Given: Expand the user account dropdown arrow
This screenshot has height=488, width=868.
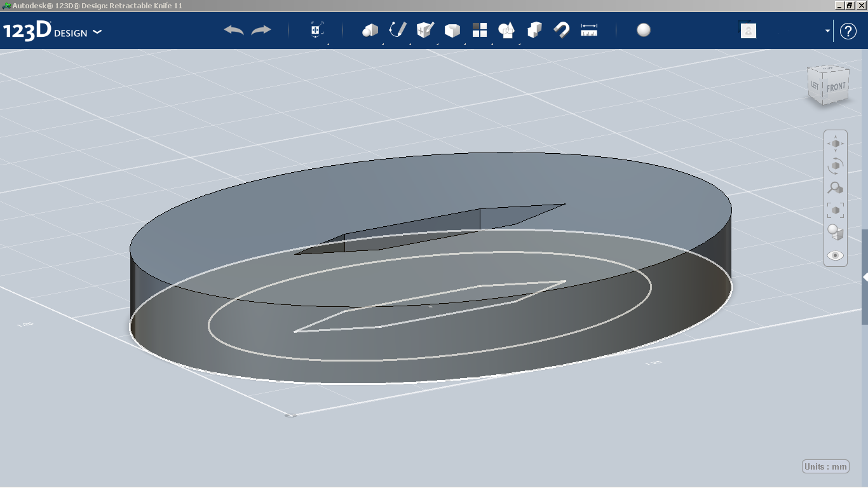Looking at the screenshot, I should pyautogui.click(x=828, y=31).
